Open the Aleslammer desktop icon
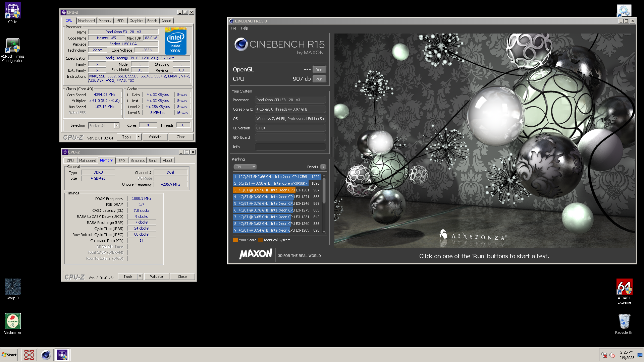Viewport: 644px width, 362px height. [x=12, y=324]
